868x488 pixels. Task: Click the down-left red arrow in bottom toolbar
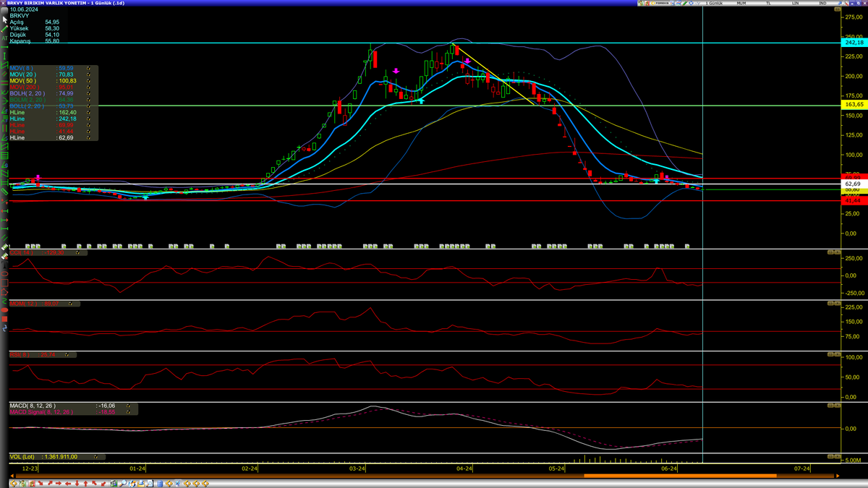click(103, 484)
